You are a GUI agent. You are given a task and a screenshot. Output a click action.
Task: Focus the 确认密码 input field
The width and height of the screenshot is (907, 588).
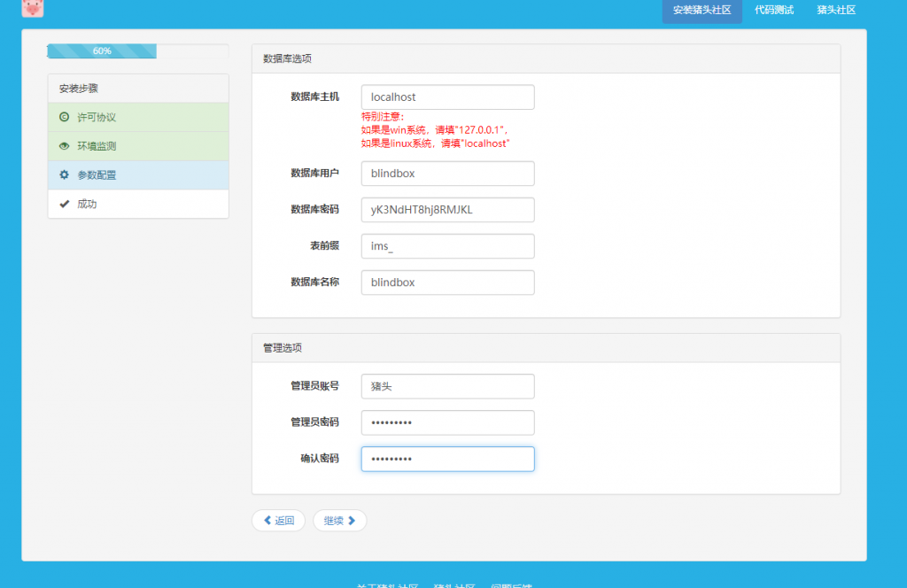[447, 459]
